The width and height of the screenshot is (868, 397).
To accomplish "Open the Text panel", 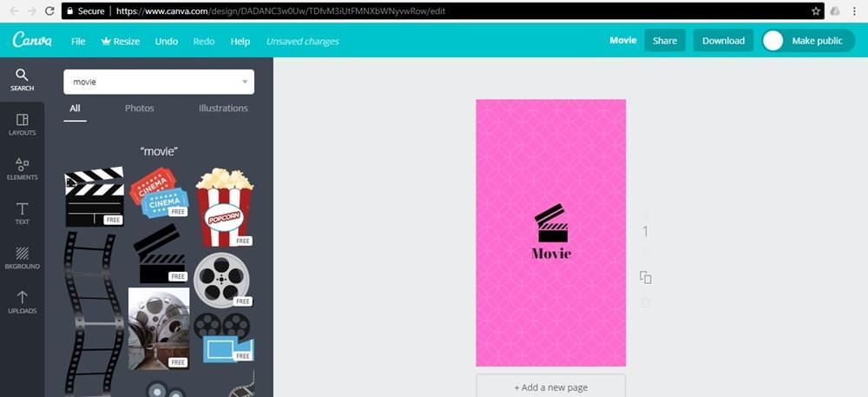I will click(x=23, y=214).
